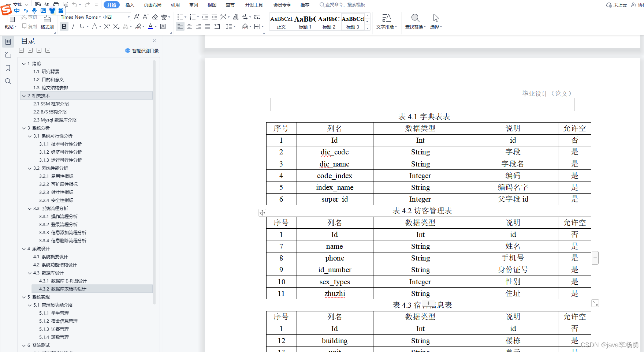Collapse the 4.3 数据库设计 node
The width and height of the screenshot is (644, 352).
(x=30, y=273)
